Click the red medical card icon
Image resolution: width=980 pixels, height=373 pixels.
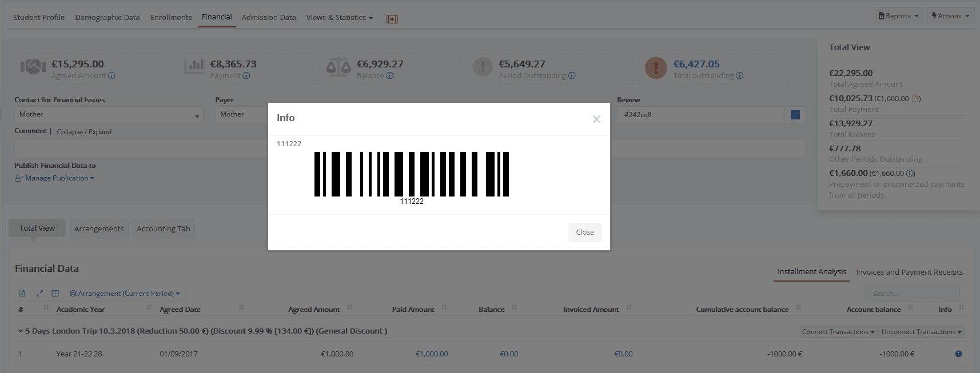tap(392, 19)
